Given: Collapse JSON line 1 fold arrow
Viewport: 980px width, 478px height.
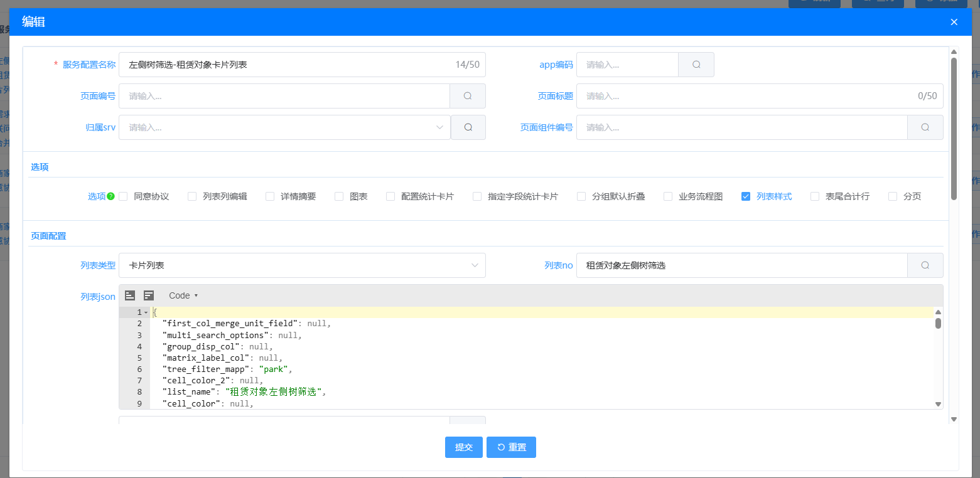Looking at the screenshot, I should tap(146, 312).
